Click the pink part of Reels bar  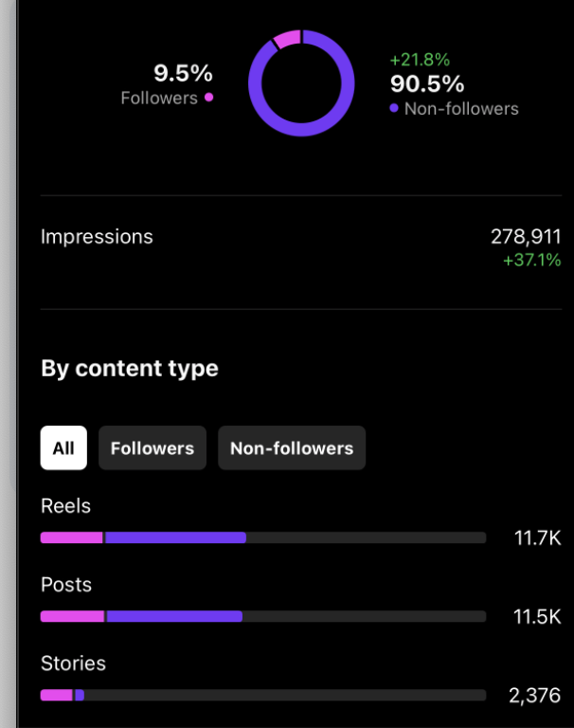point(71,537)
